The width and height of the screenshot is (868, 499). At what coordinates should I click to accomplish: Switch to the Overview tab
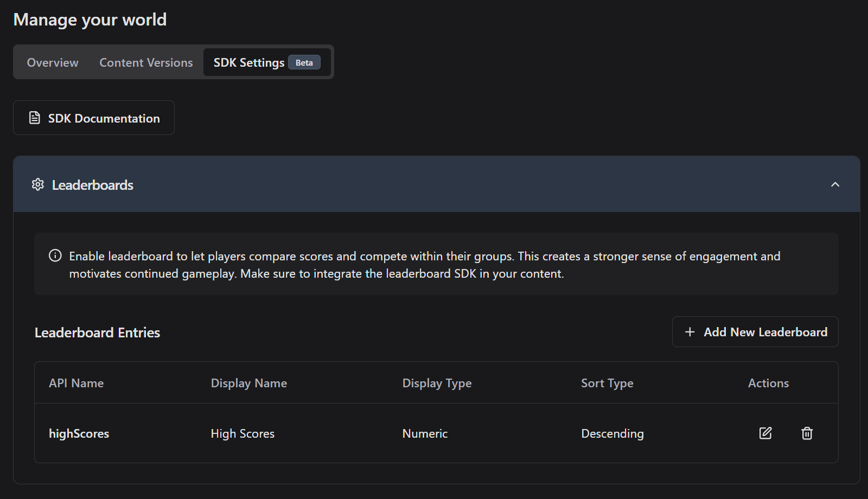coord(53,62)
